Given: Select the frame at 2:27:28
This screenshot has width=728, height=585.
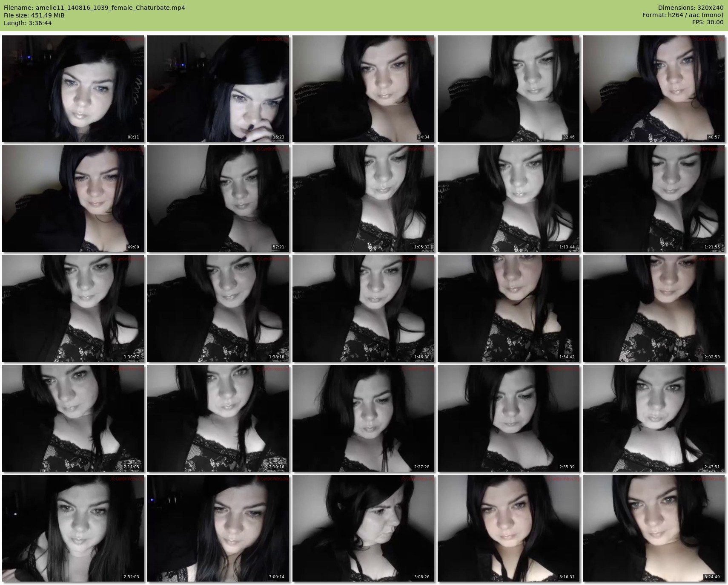Looking at the screenshot, I should point(364,418).
